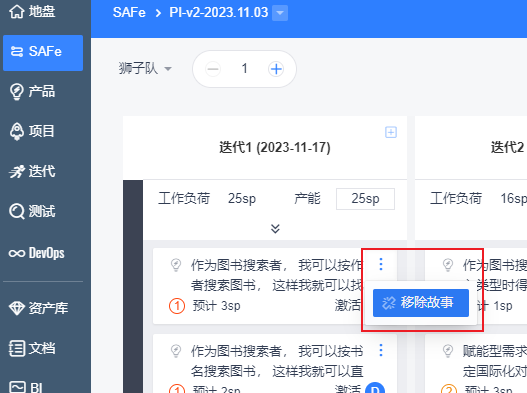
Task: Open the DevOps sidebar menu item
Action: (36, 253)
